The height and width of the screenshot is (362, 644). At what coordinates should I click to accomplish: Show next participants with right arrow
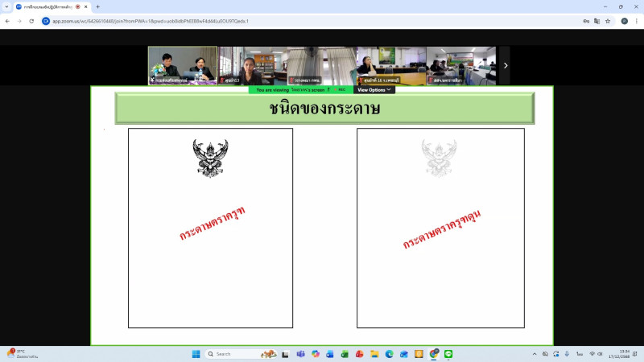[x=506, y=65]
